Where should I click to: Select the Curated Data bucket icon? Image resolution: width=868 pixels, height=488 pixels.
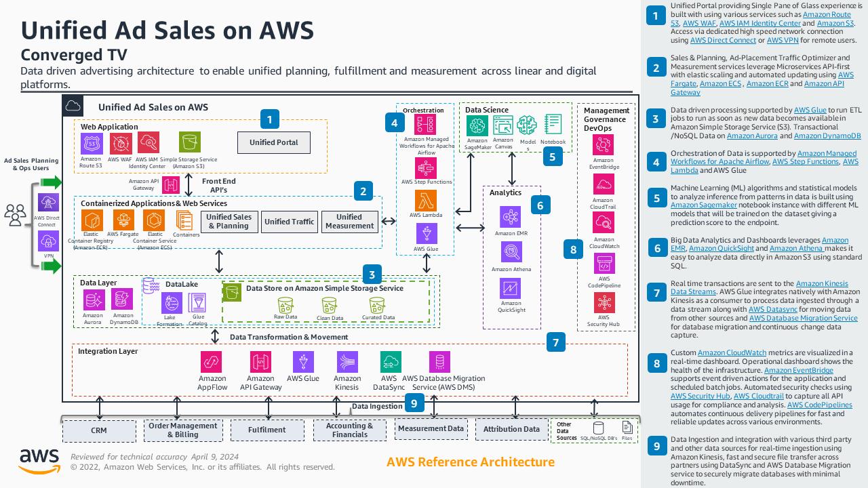(378, 304)
